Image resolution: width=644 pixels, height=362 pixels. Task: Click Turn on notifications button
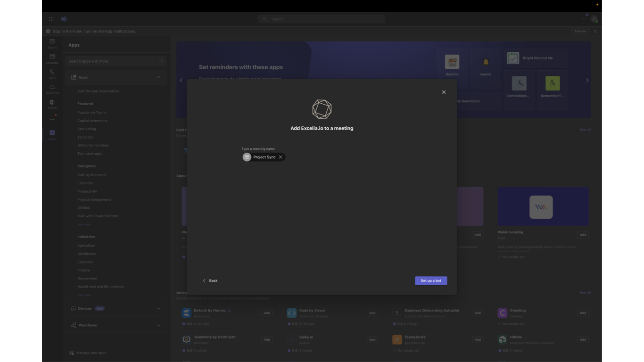[x=580, y=31]
